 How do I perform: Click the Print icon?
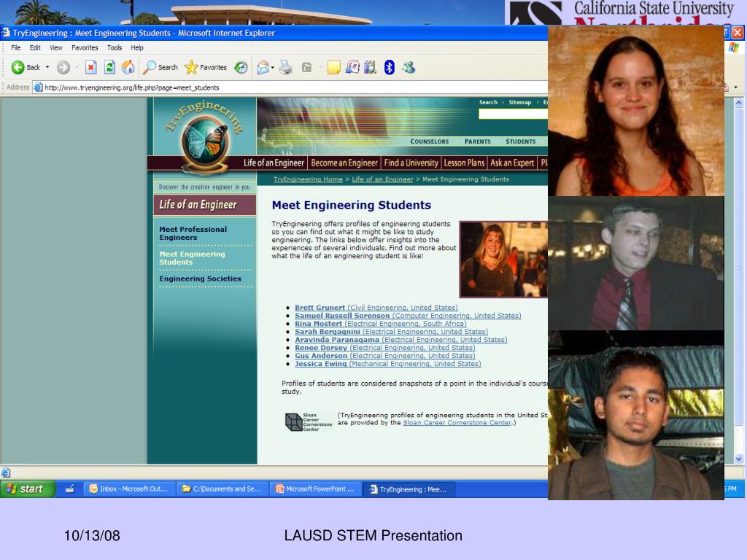[x=286, y=68]
